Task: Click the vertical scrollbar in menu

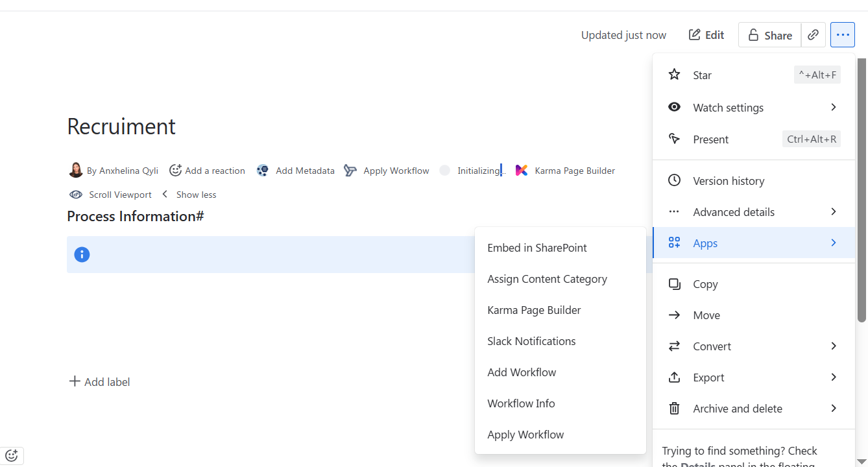Action: pyautogui.click(x=862, y=195)
